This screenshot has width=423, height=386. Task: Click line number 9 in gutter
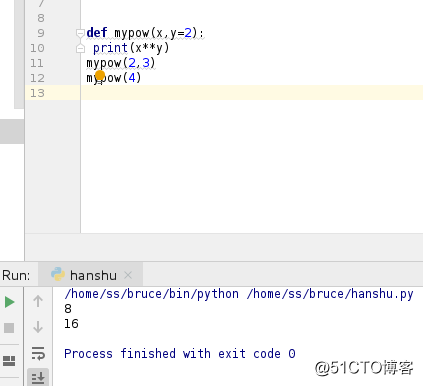[x=40, y=33]
